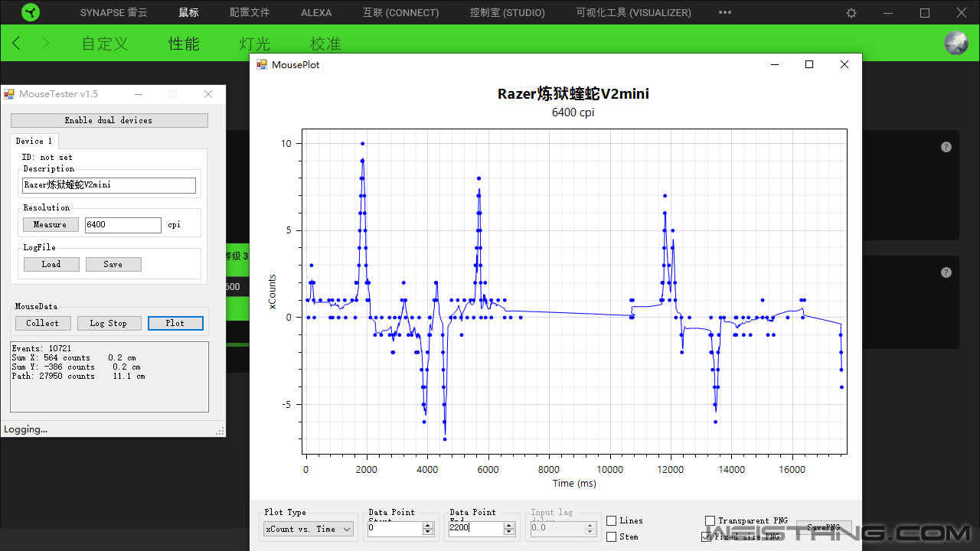Go forward with the right arrow

[44, 44]
